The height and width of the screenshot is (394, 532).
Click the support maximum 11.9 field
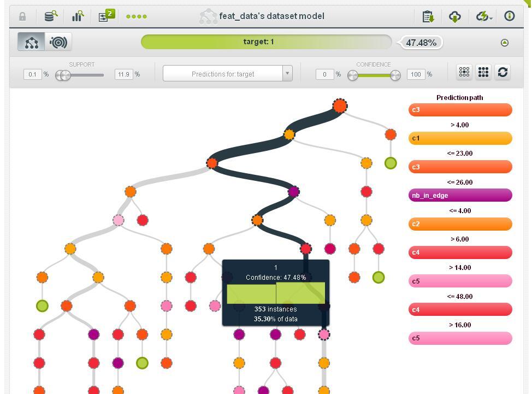(124, 74)
